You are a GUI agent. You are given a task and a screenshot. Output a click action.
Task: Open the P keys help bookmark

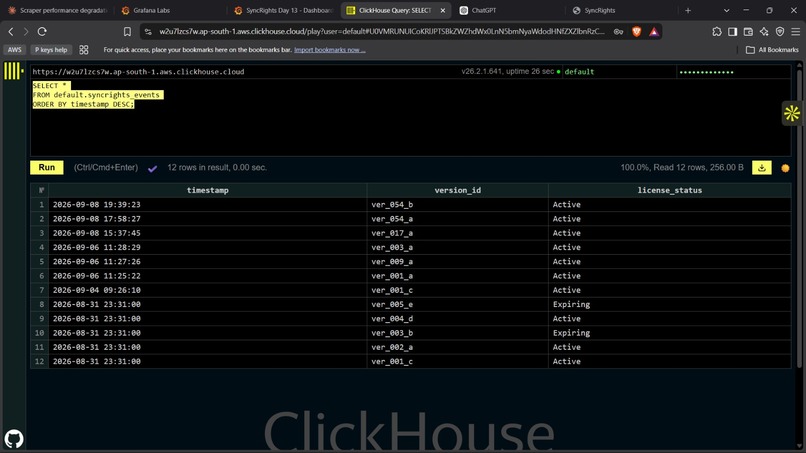click(x=51, y=50)
